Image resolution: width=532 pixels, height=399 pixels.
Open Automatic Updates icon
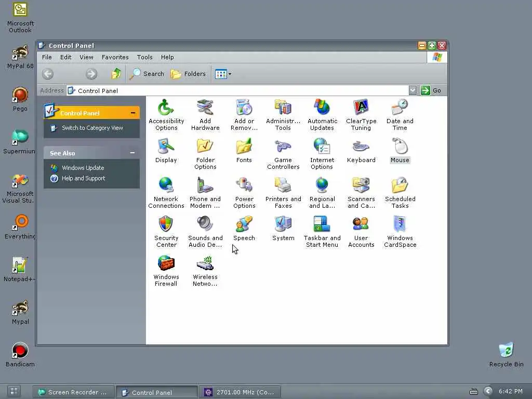322,115
